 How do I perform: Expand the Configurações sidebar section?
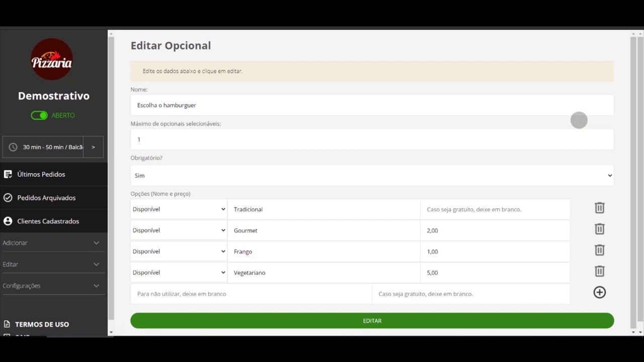pos(51,286)
